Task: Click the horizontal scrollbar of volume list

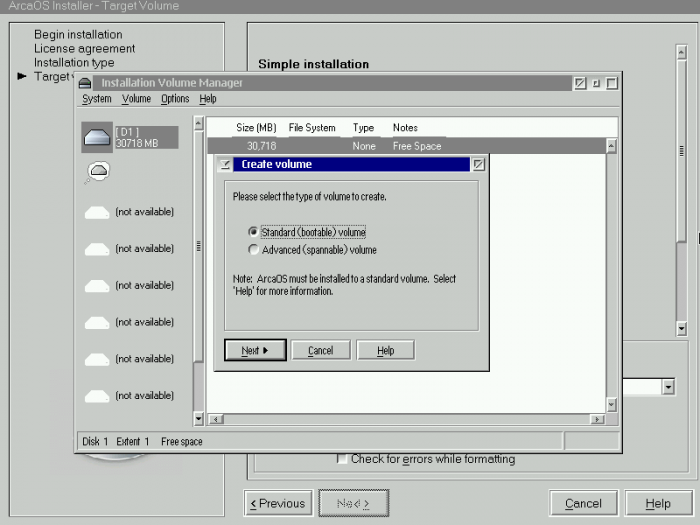Action: (x=400, y=419)
